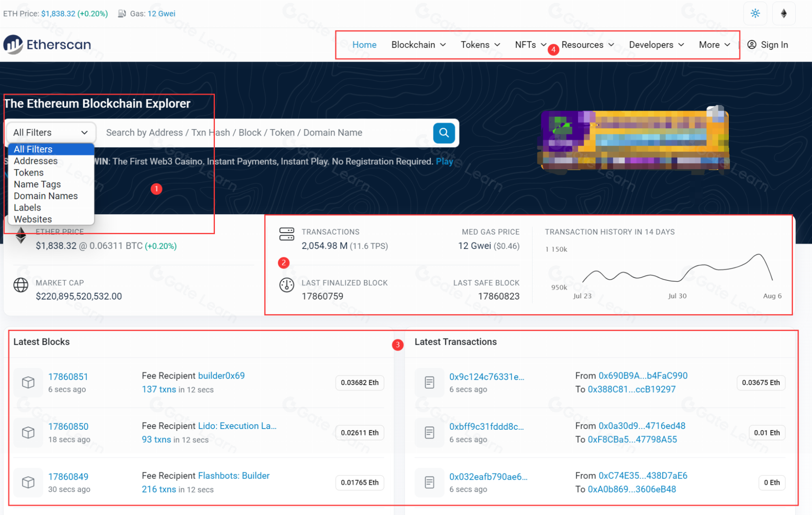Toggle the light/dark theme sun icon
The width and height of the screenshot is (812, 515).
click(x=755, y=13)
